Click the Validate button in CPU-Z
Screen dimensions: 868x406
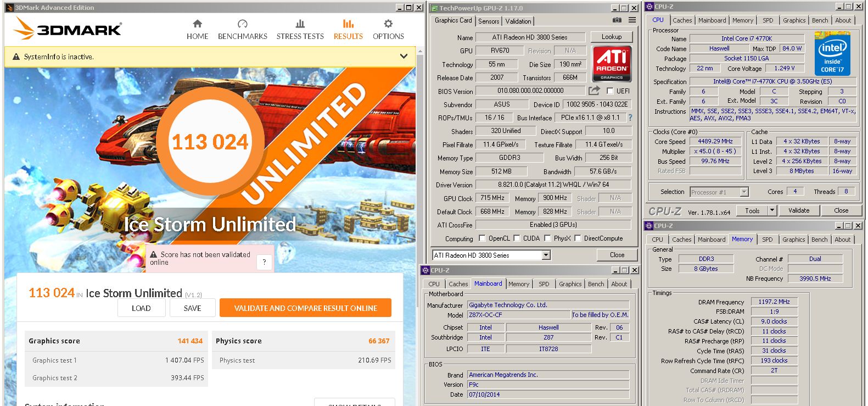click(x=799, y=210)
